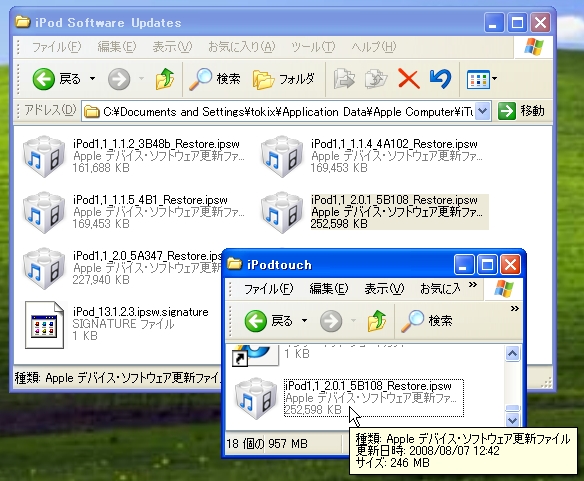Go up one folder in iPod Software Updates
Image resolution: width=584 pixels, height=481 pixels.
point(164,79)
